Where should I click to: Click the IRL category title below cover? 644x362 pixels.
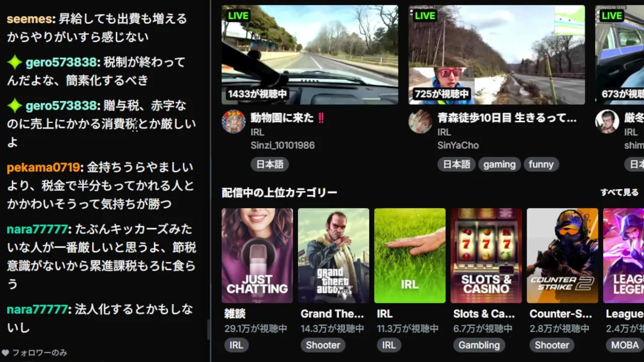pos(384,314)
